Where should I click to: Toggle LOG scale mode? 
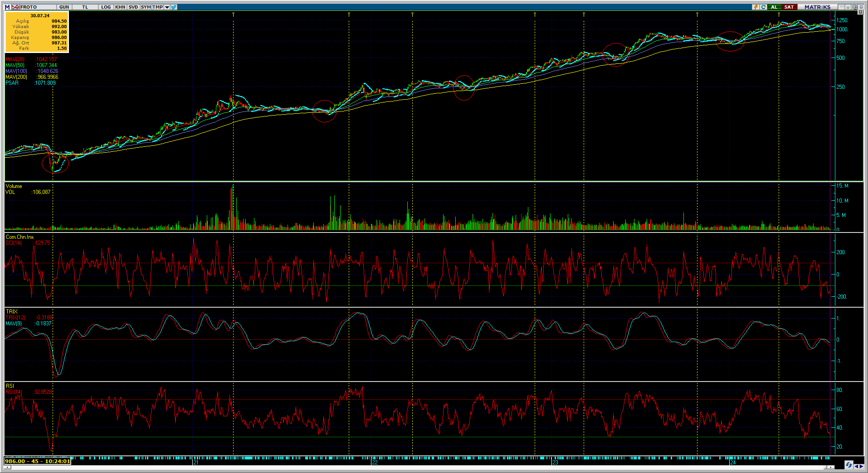[106, 7]
